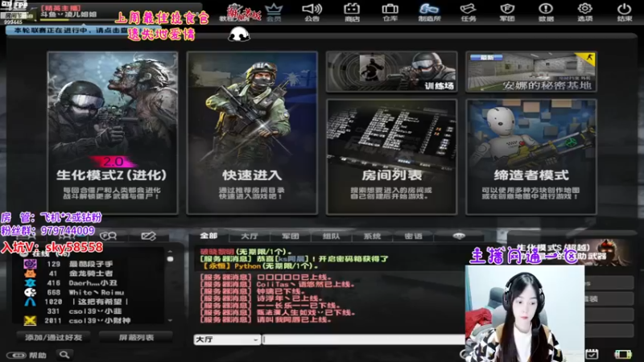Select friend 最酷段子手

(x=93, y=264)
